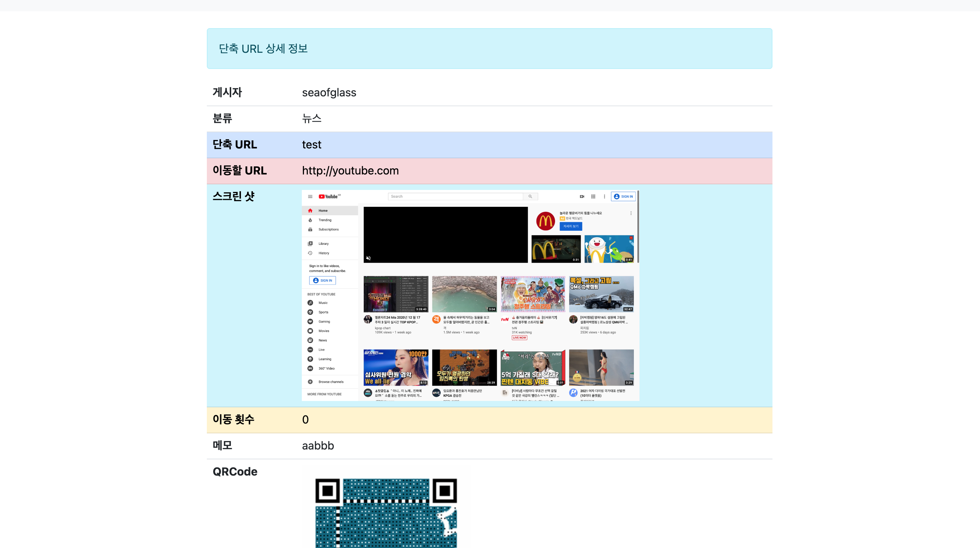The height and width of the screenshot is (548, 980).
Task: Click the search magnifier button
Action: point(530,196)
